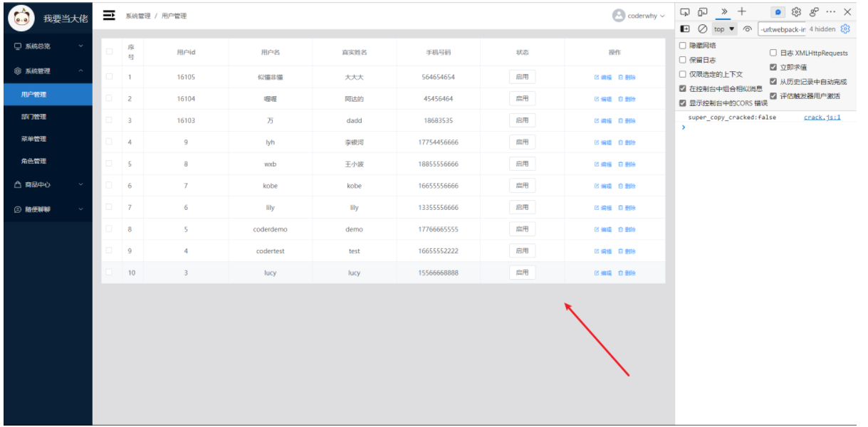Open 部门管理 in the sidebar
Screen dimensions: 868x427
coord(34,117)
